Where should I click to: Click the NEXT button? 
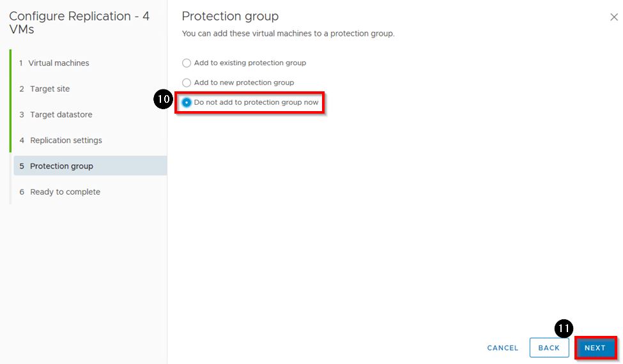(x=595, y=348)
